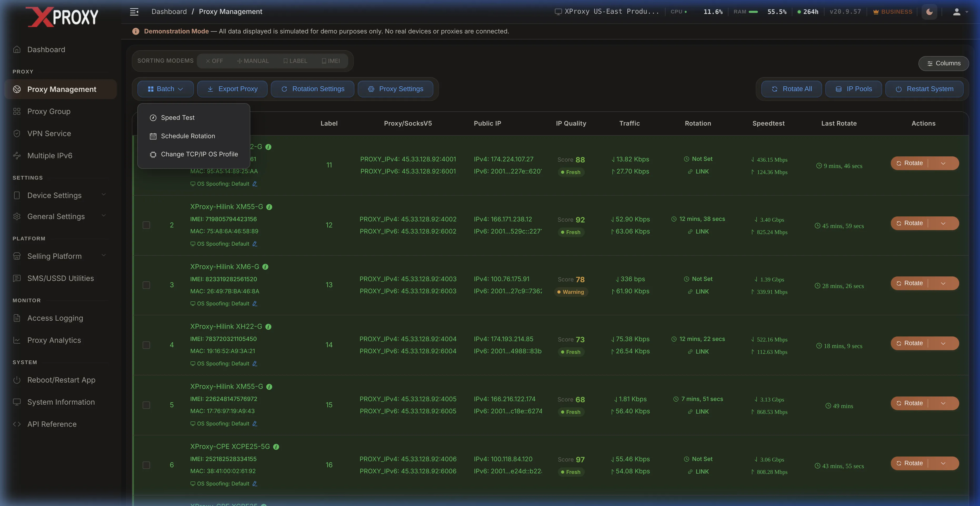
Task: Click the Demonstration Mode info icon
Action: coord(136,31)
